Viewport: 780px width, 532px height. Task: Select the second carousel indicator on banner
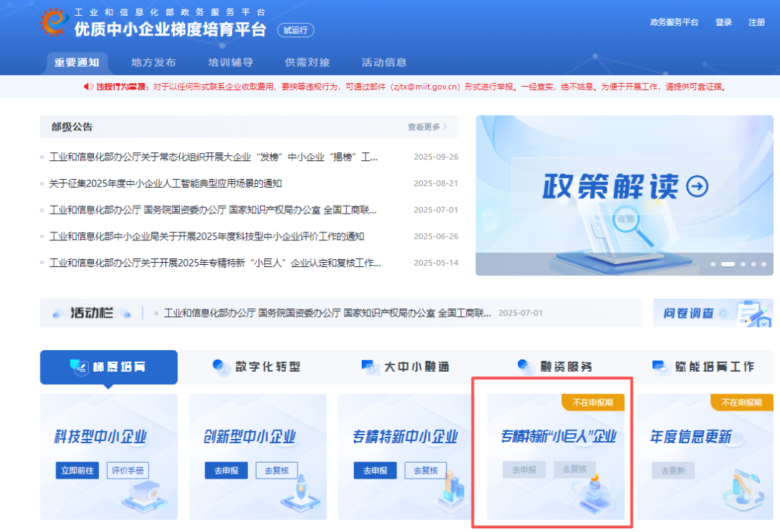click(727, 264)
